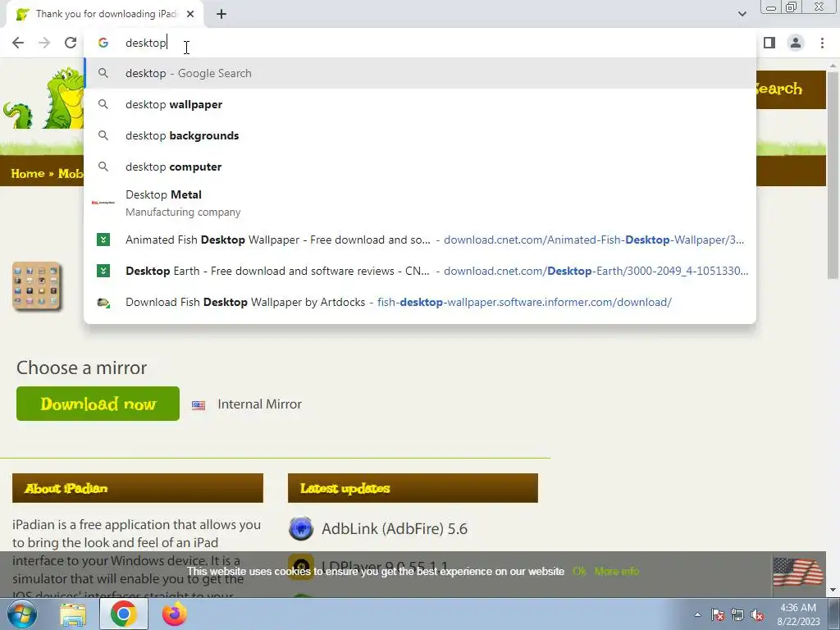Click the 'Latest updates' heading
Viewport: 840px width, 630px height.
(345, 489)
